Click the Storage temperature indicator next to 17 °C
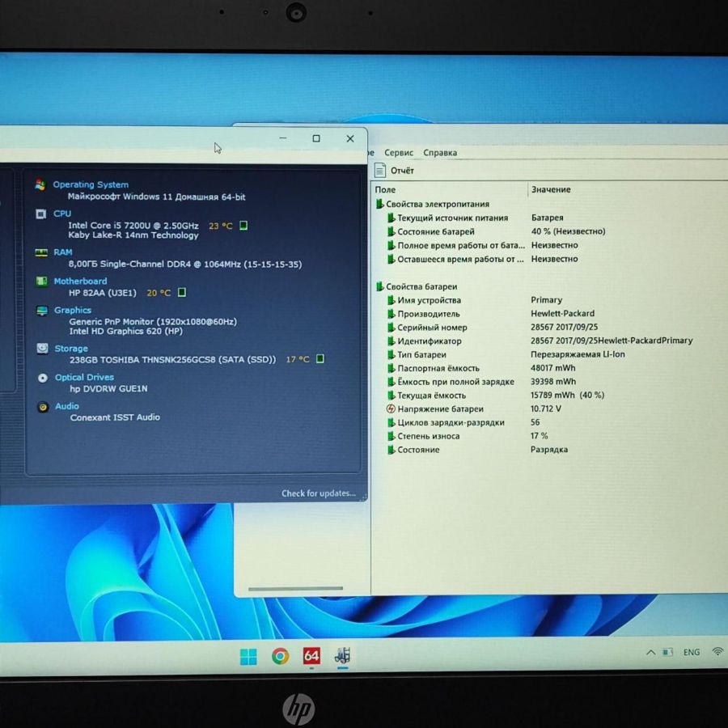This screenshot has width=728, height=728. pos(320,358)
